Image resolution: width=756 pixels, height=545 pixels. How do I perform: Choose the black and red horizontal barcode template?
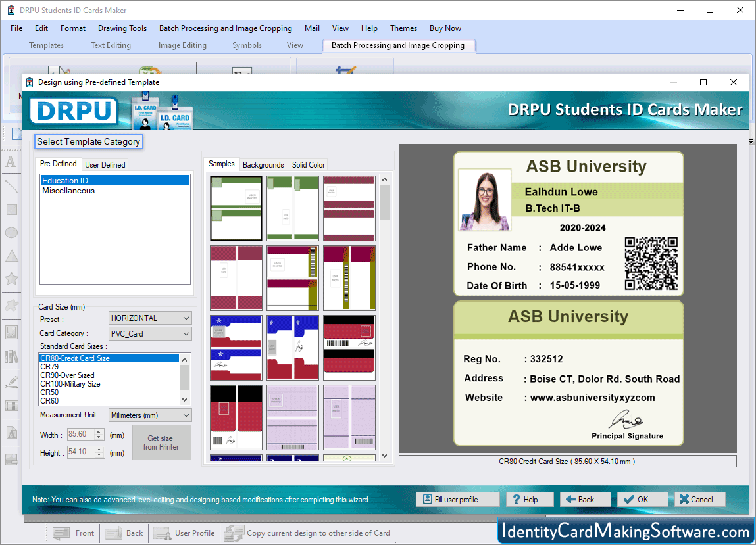pos(349,348)
